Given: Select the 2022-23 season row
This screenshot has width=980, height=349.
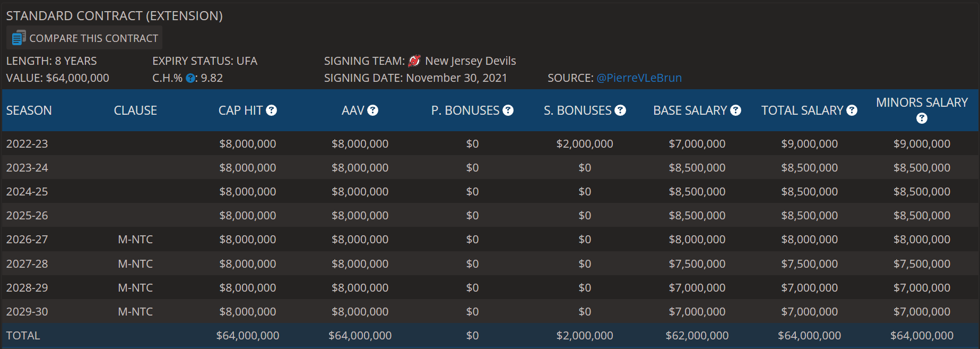Looking at the screenshot, I should point(27,144).
